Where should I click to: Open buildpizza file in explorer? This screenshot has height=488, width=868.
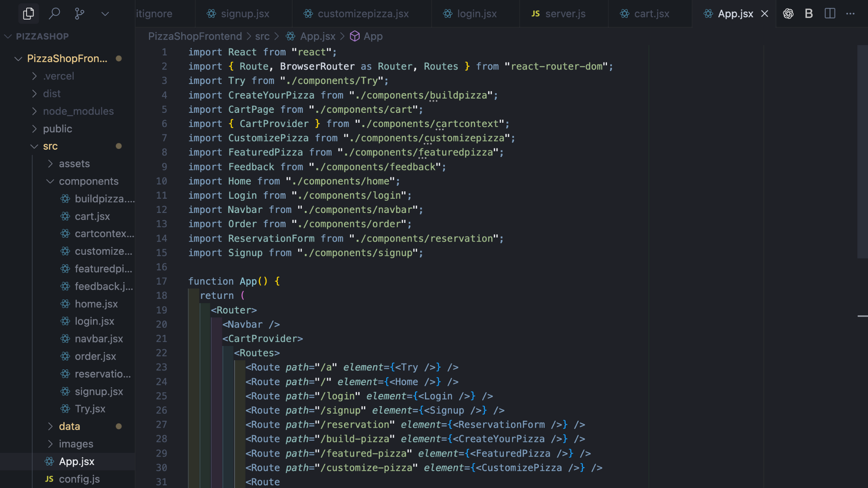67,199
